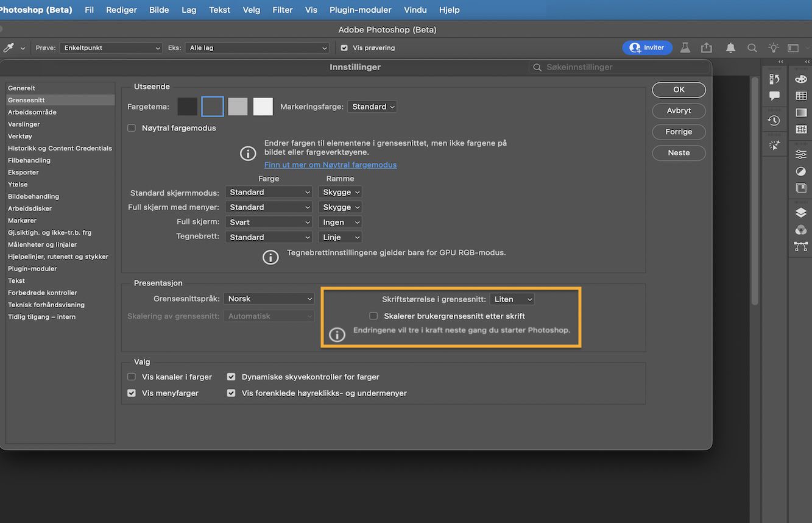812x523 pixels.
Task: Open the Skriftstørrelse i grensesnitt dropdown
Action: coord(512,299)
